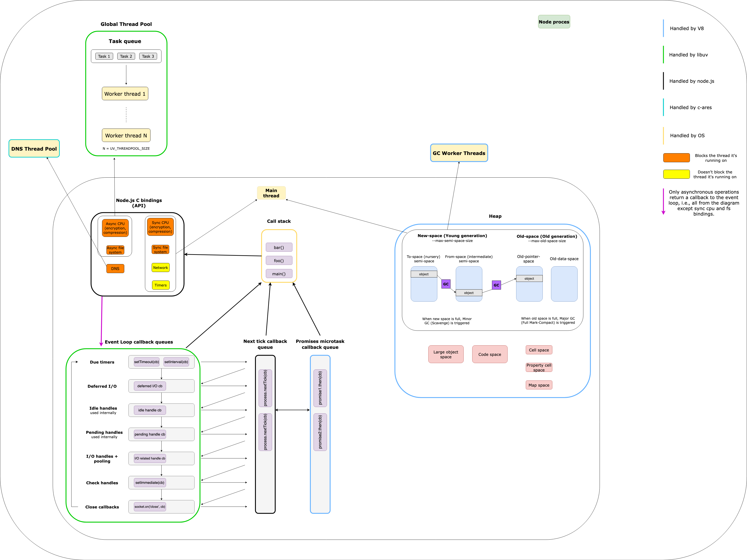
Task: Select the object bar in Old-pointer-space
Action: [529, 279]
